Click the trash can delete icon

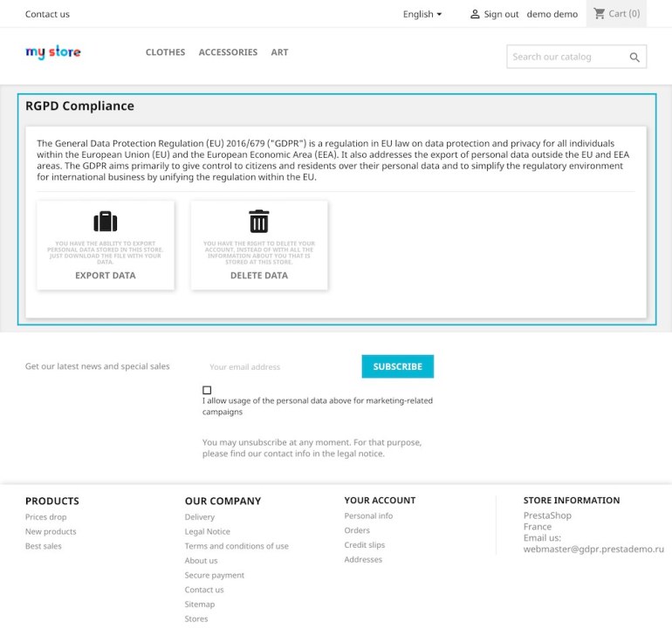point(259,221)
